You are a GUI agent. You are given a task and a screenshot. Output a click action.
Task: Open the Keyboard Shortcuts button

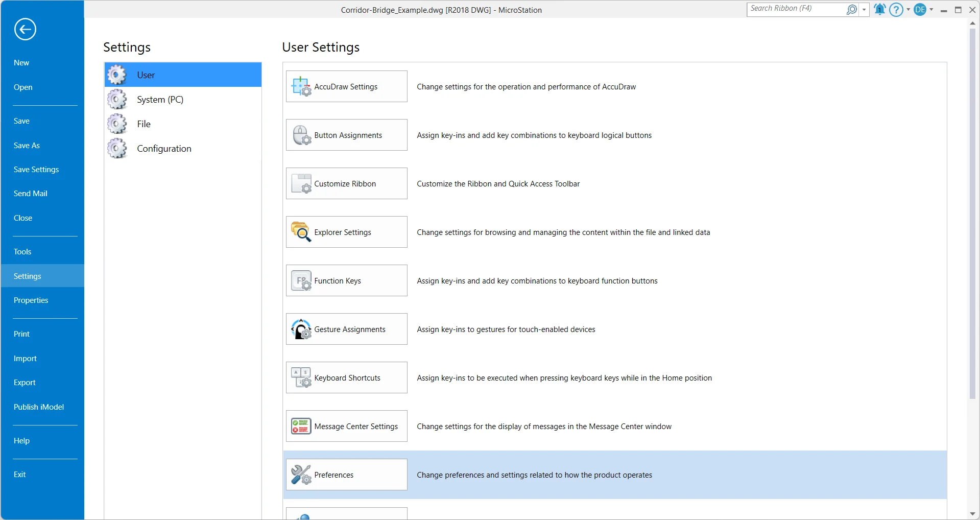347,377
